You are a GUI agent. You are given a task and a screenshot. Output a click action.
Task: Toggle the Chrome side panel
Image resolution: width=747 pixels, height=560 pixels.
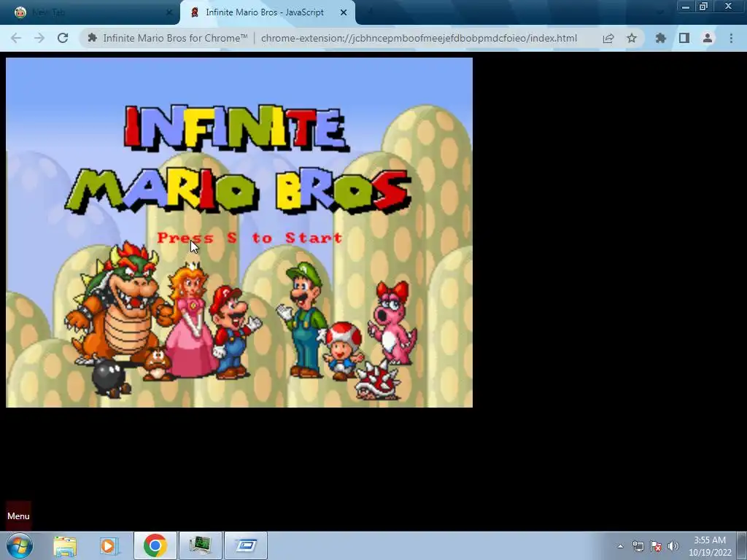point(684,38)
